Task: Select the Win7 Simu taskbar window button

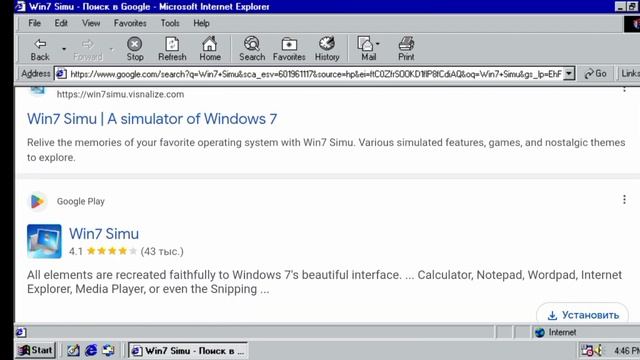Action: click(x=188, y=351)
